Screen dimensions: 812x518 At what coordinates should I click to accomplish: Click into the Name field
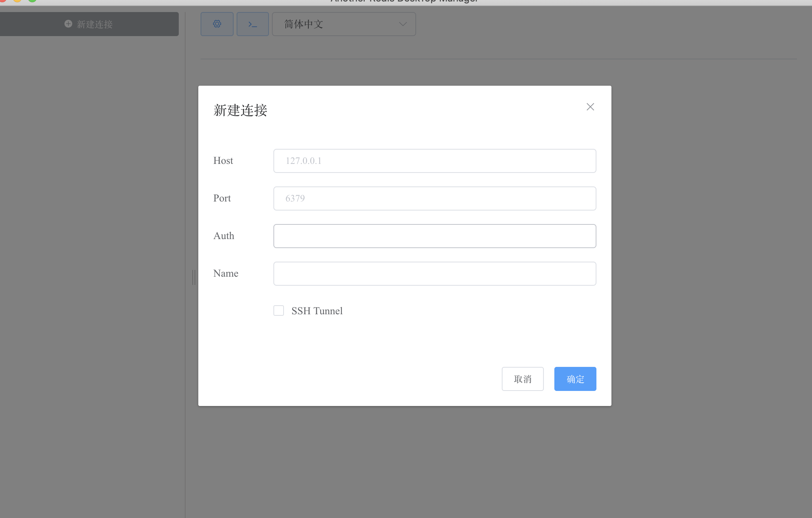point(435,274)
